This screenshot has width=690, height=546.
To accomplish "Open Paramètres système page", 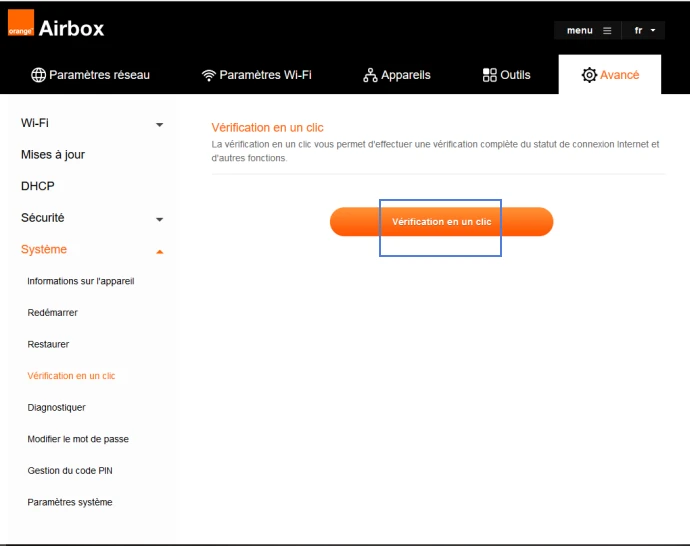I will coord(70,502).
